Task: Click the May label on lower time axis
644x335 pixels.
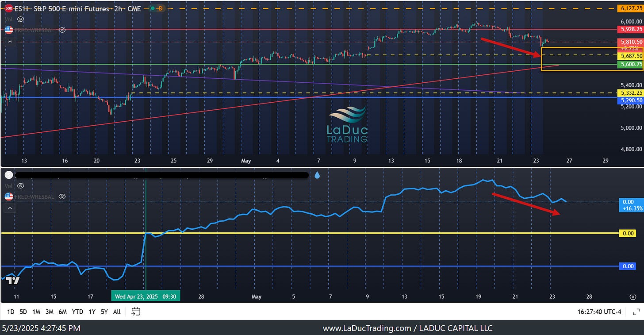Action: click(x=257, y=296)
